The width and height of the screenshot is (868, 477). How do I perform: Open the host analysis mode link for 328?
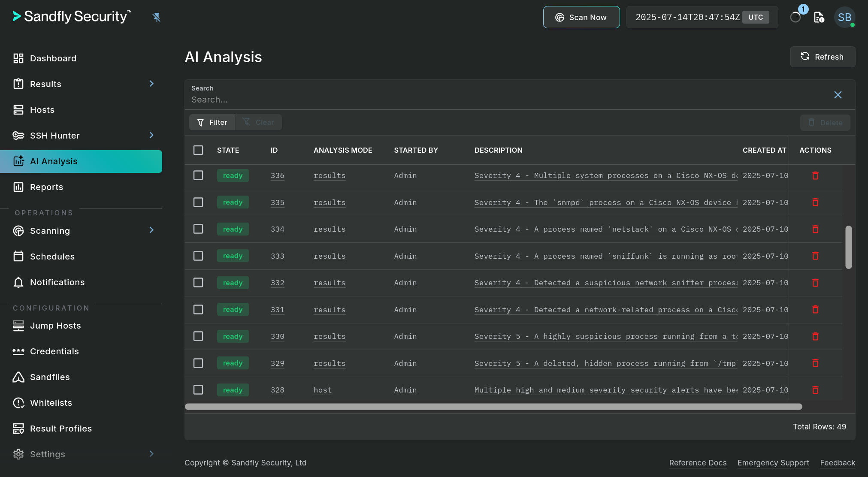click(322, 390)
